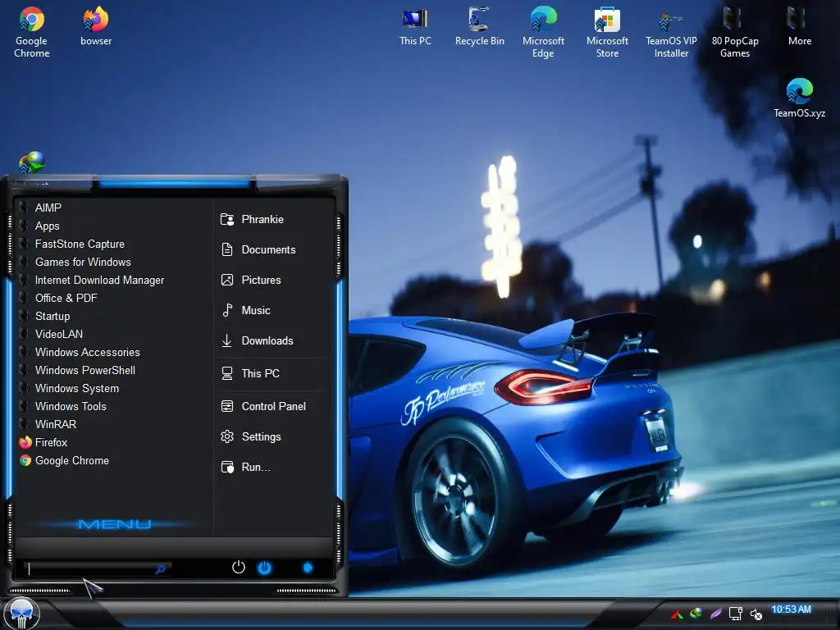The image size is (840, 630).
Task: Open Microsoft Edge desktop shortcut
Action: (543, 32)
